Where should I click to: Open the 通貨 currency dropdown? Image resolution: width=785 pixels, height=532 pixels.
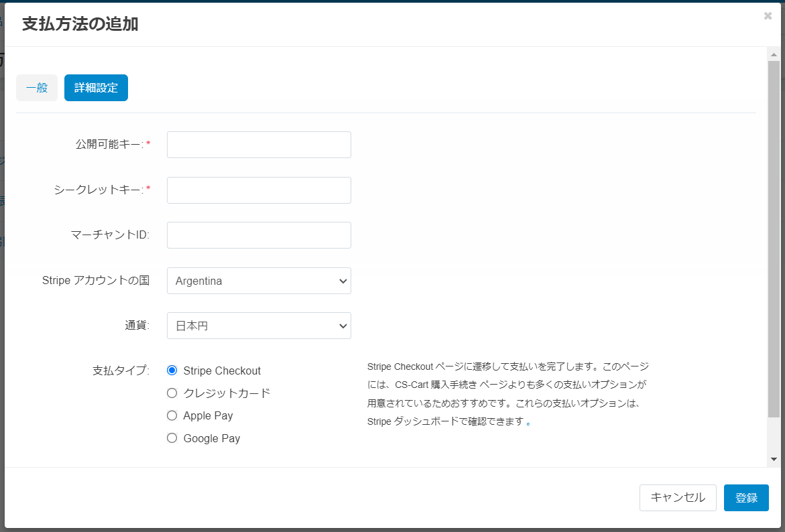tap(259, 326)
